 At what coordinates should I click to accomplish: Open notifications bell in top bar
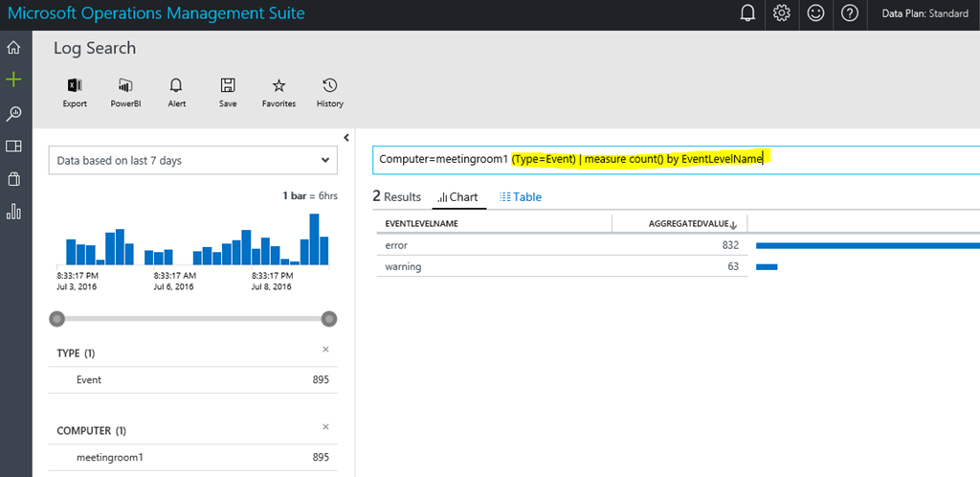point(747,13)
